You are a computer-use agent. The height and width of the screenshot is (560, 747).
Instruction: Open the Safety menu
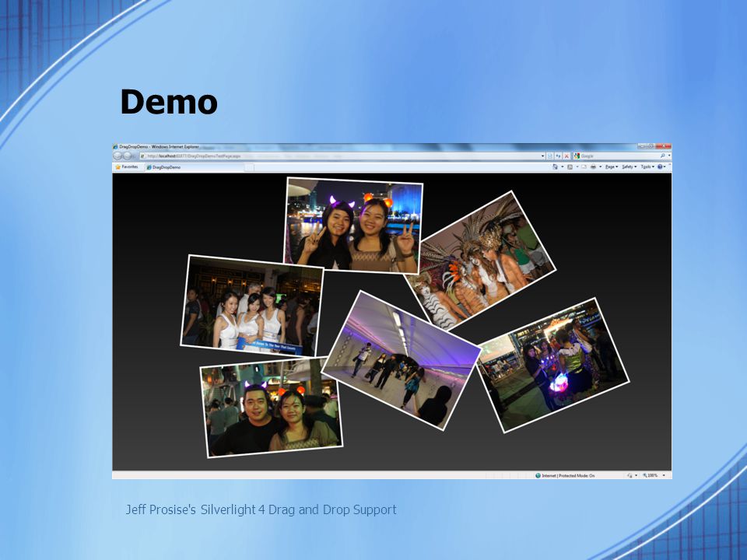[630, 166]
